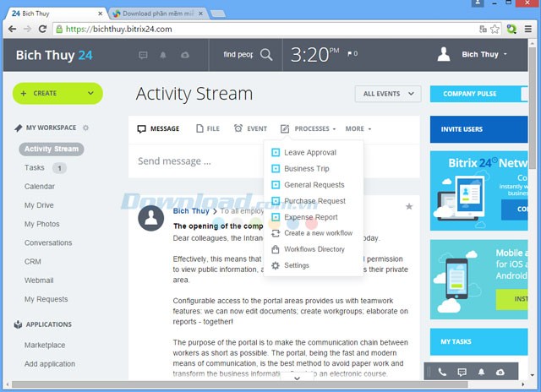This screenshot has width=541, height=392.
Task: Click chat icon in bottom bar
Action: pos(462,372)
